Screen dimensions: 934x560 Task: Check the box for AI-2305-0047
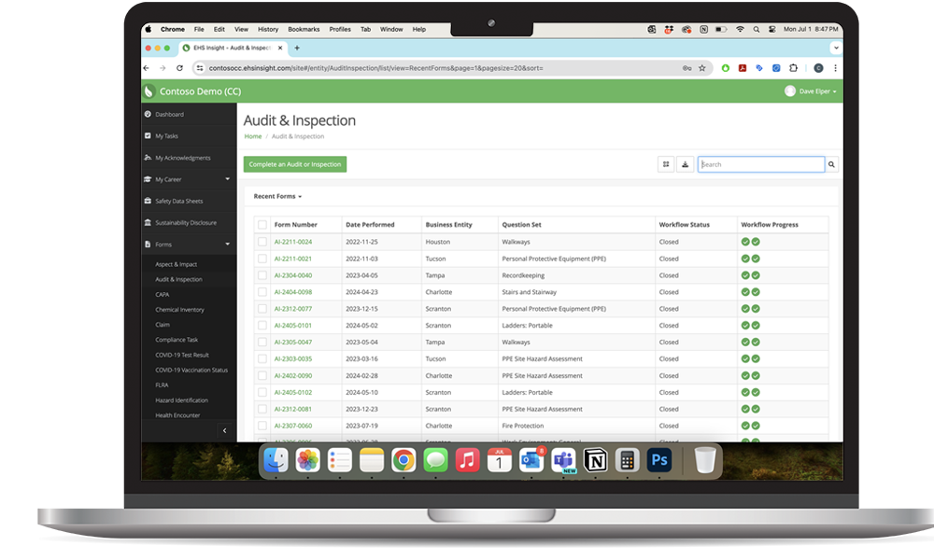click(262, 342)
